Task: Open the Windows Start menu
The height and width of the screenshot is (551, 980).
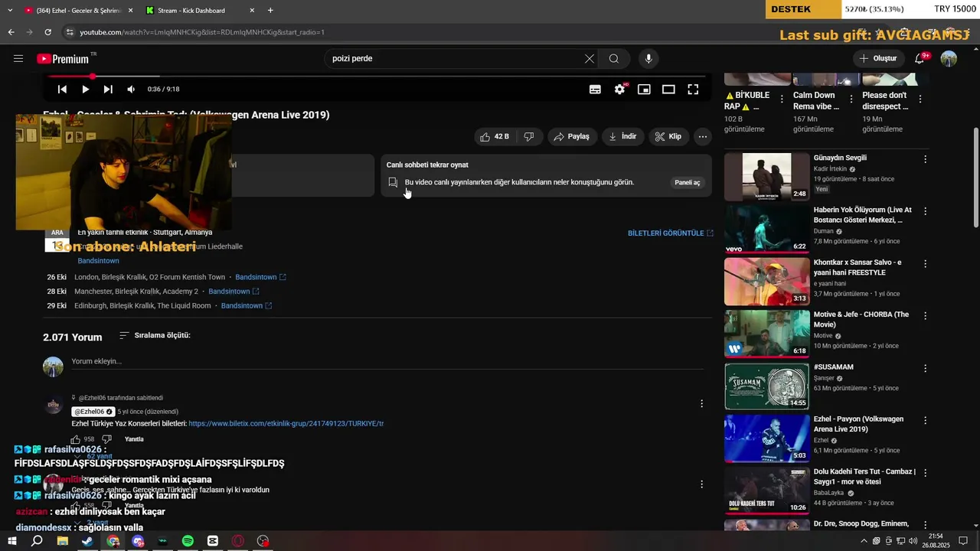Action: [x=12, y=541]
